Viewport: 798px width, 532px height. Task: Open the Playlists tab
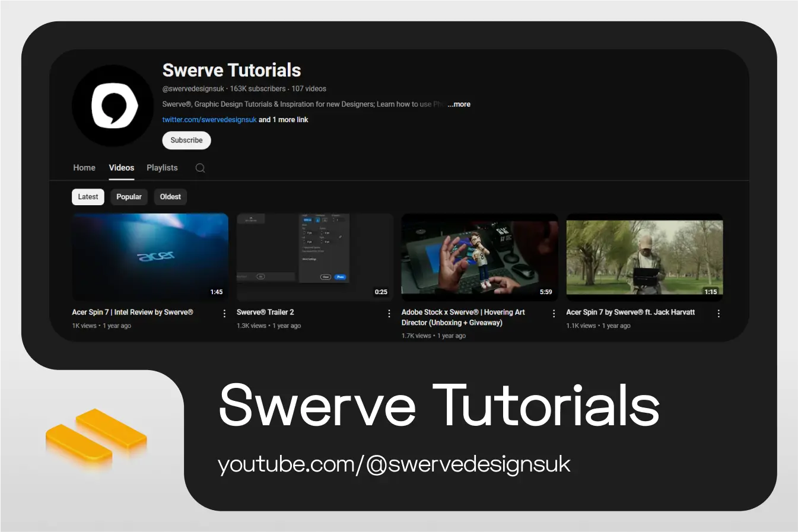coord(162,168)
